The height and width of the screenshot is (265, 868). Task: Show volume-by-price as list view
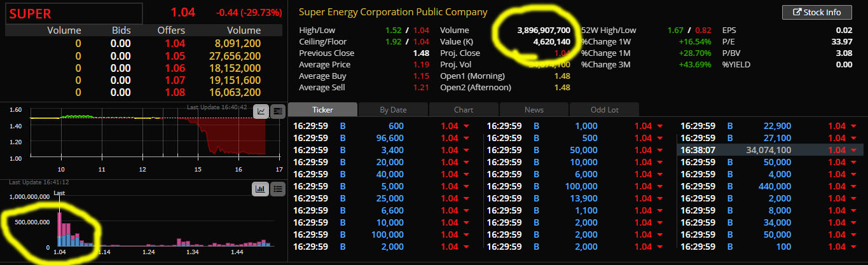point(277,188)
